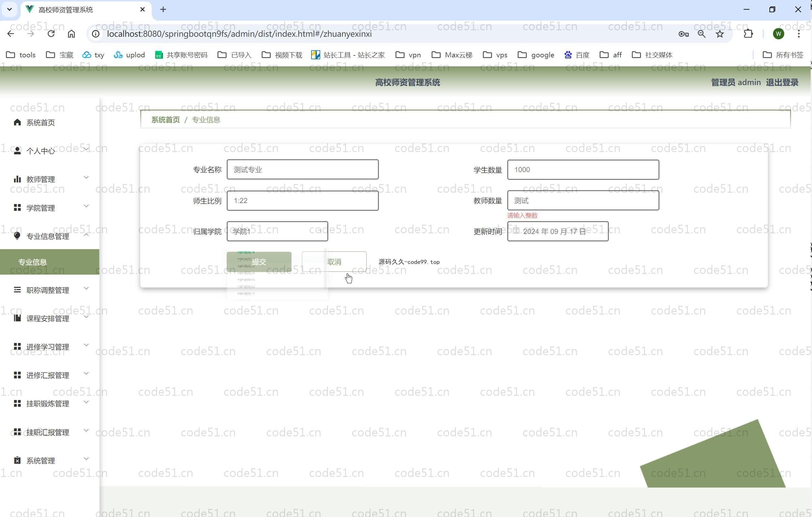Image resolution: width=812 pixels, height=517 pixels.
Task: Click the home icon beside 系统首页
Action: 17,122
